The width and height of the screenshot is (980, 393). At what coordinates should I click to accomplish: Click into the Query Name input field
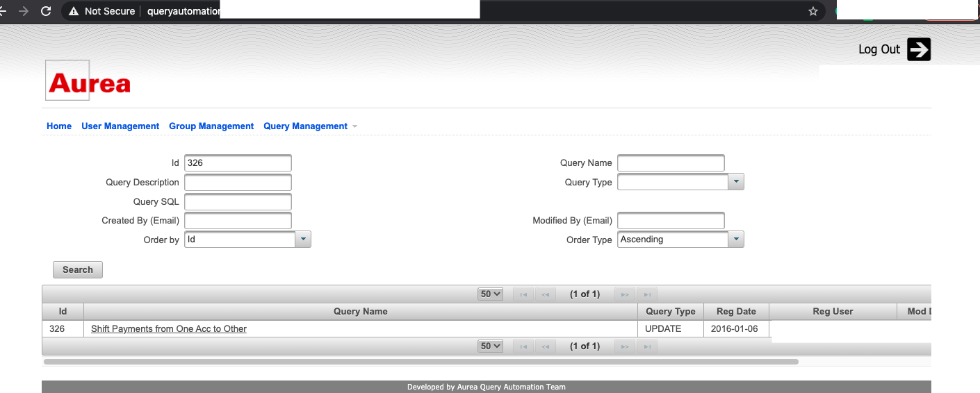[671, 163]
